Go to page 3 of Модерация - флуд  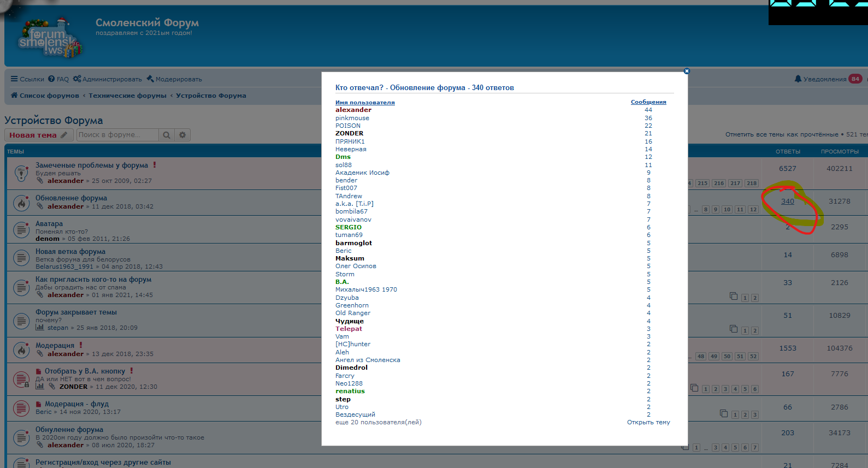click(755, 415)
